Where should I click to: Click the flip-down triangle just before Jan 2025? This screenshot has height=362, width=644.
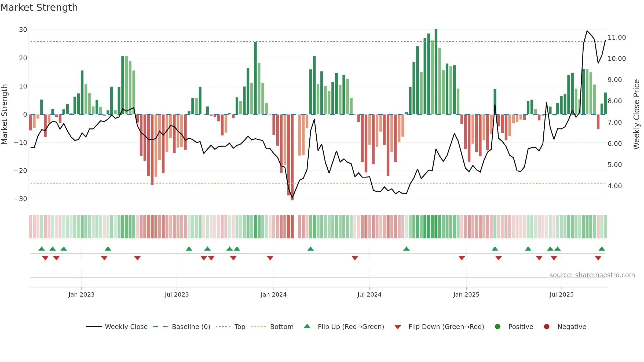pos(462,258)
